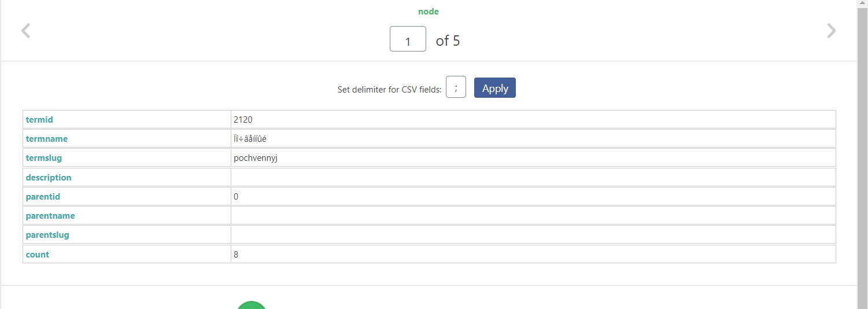Viewport: 868px width, 309px height.
Task: Select the termid value 2120 cell
Action: [533, 119]
